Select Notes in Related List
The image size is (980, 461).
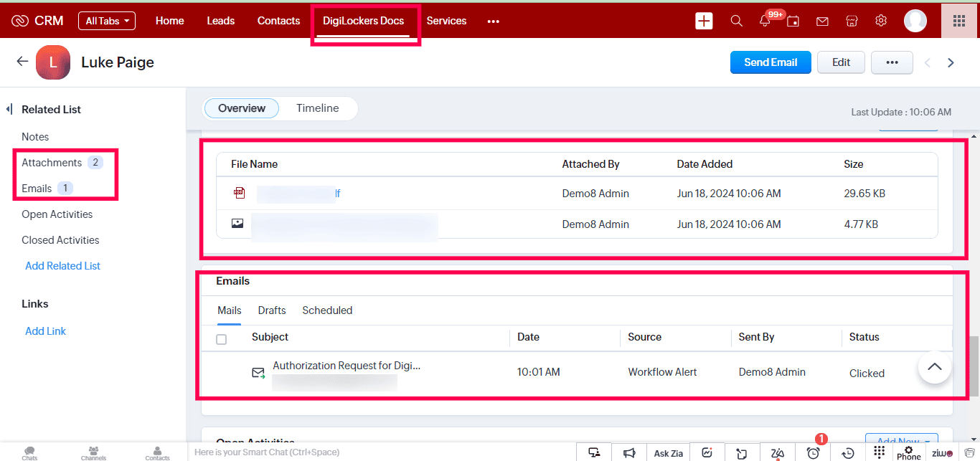[x=35, y=137]
